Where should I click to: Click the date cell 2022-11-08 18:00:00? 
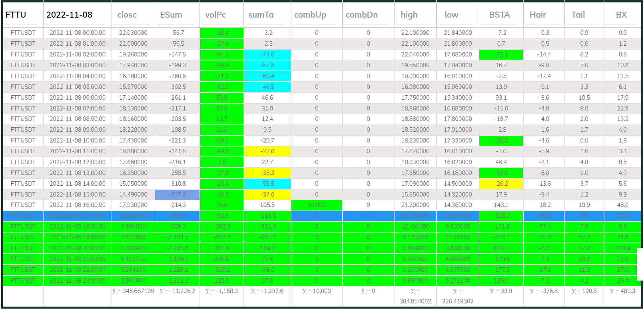(78, 227)
